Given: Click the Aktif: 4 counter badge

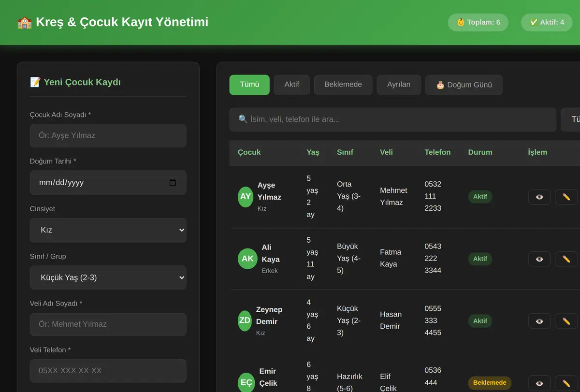Looking at the screenshot, I should click(547, 22).
